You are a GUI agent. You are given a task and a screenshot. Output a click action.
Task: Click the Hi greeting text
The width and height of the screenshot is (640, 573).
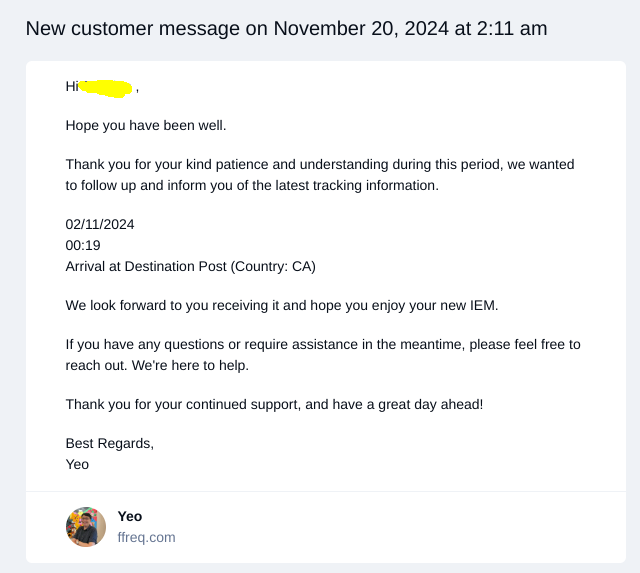pos(72,87)
